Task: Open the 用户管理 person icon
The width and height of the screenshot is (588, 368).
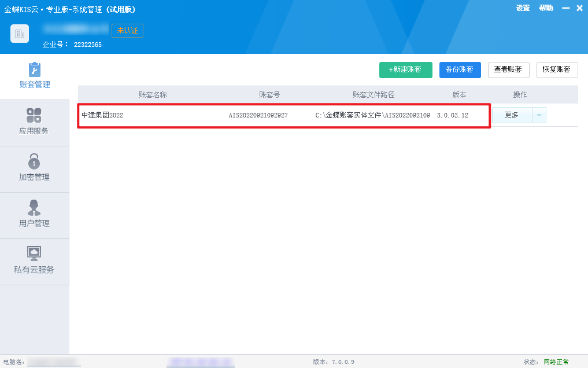Action: [34, 208]
